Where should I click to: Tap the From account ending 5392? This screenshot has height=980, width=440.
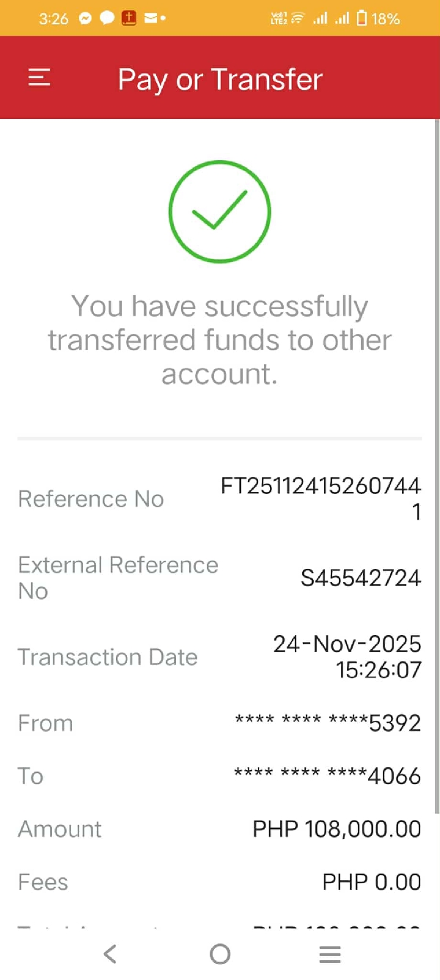[328, 723]
